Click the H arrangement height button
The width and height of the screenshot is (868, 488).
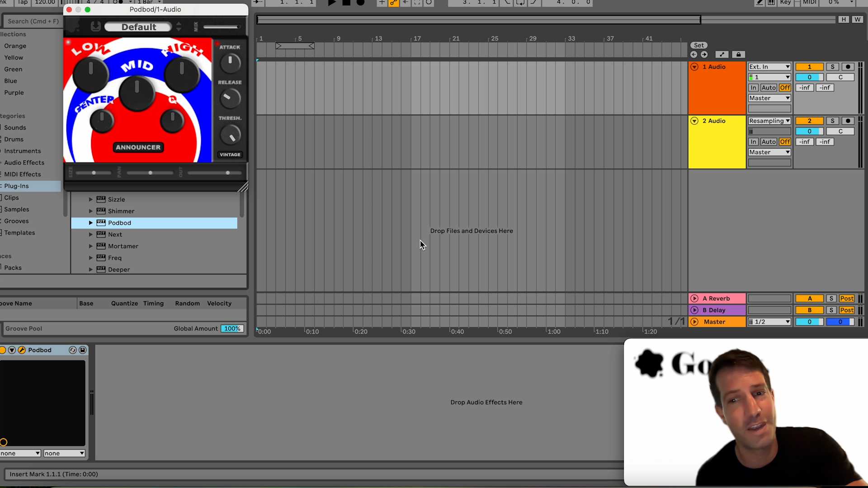point(844,19)
